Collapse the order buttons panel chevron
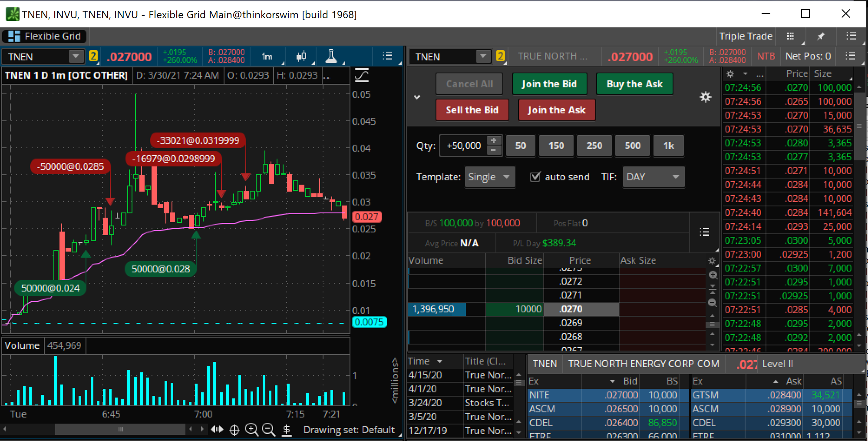The image size is (868, 441). pyautogui.click(x=417, y=97)
